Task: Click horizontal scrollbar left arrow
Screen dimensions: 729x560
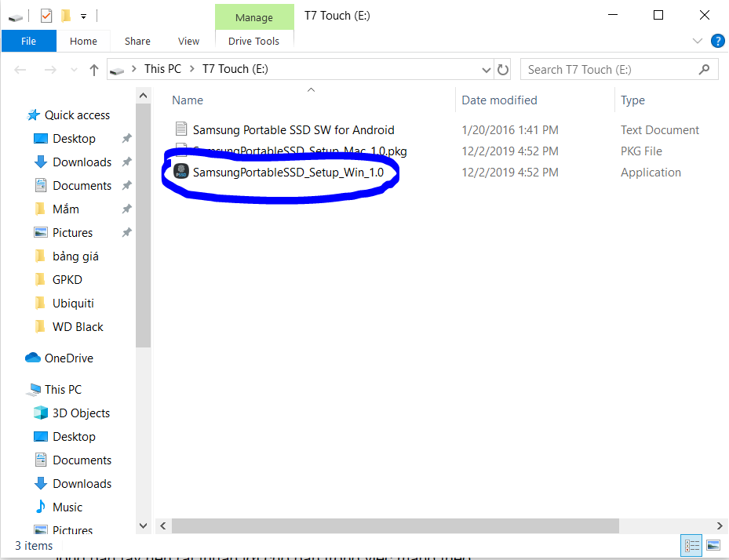Action: click(163, 525)
